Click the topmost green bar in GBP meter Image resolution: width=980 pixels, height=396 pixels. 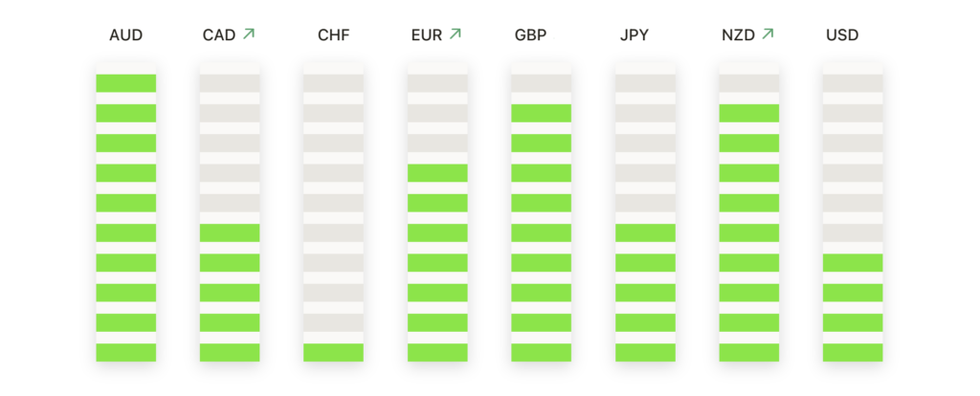click(542, 113)
